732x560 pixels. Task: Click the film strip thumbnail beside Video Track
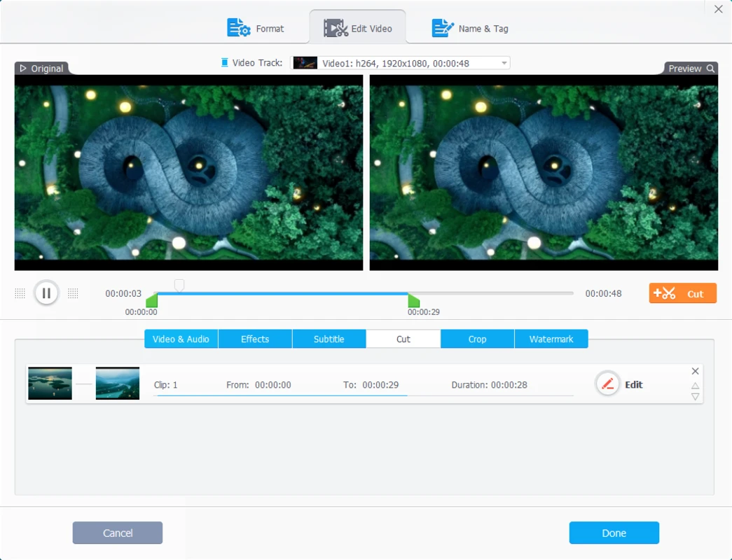click(305, 62)
